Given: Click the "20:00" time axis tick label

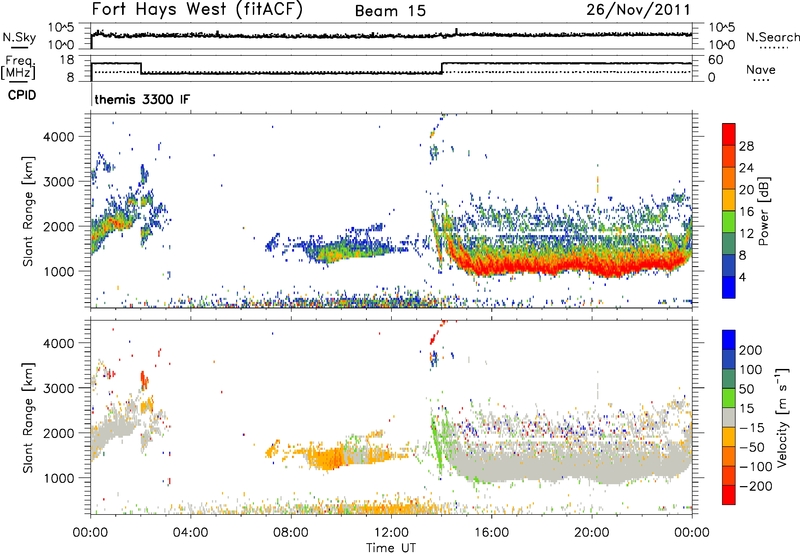Looking at the screenshot, I should coord(591,533).
